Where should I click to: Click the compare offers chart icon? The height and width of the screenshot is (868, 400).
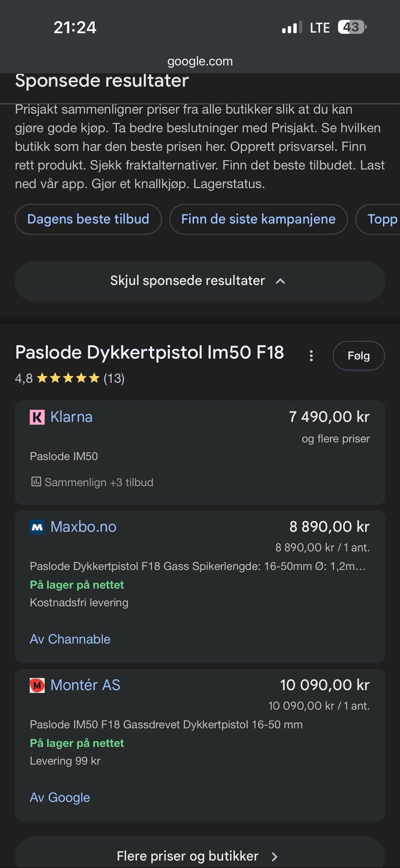pyautogui.click(x=36, y=482)
